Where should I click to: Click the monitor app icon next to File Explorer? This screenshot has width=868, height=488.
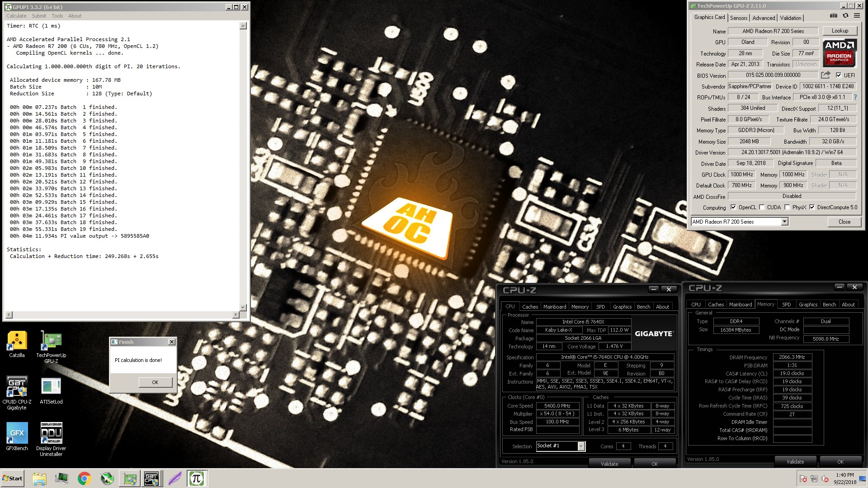coord(62,479)
